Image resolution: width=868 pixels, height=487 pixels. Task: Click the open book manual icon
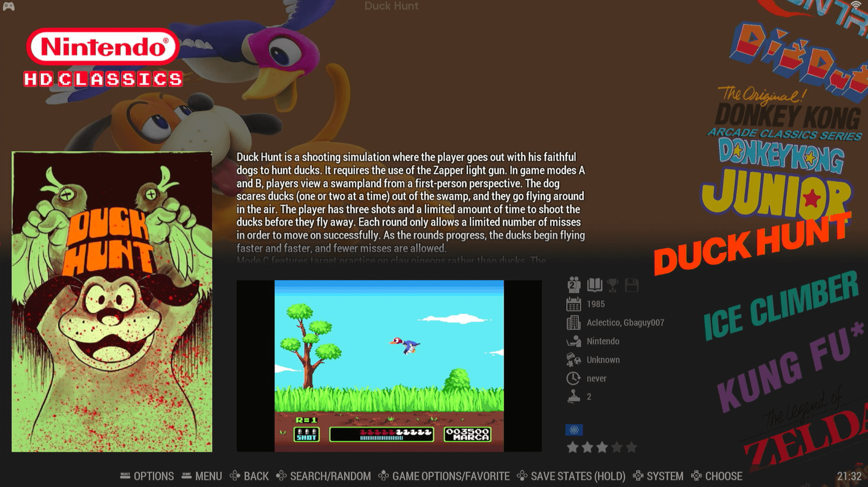click(x=595, y=285)
